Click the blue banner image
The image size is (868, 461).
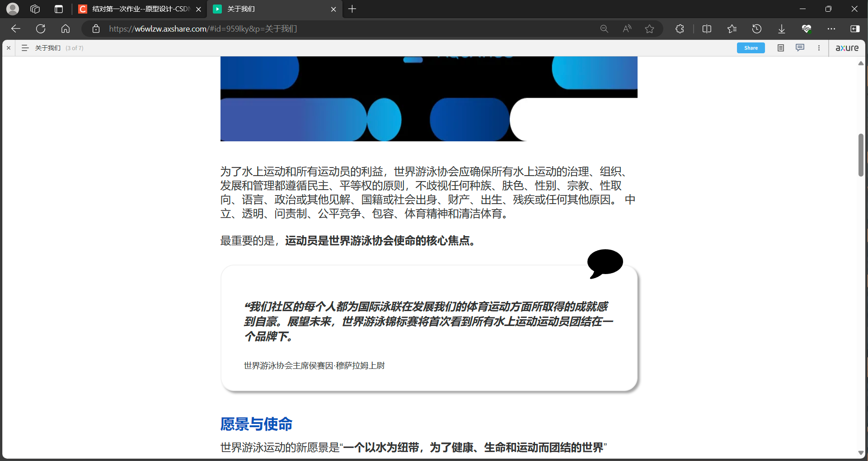pos(429,99)
